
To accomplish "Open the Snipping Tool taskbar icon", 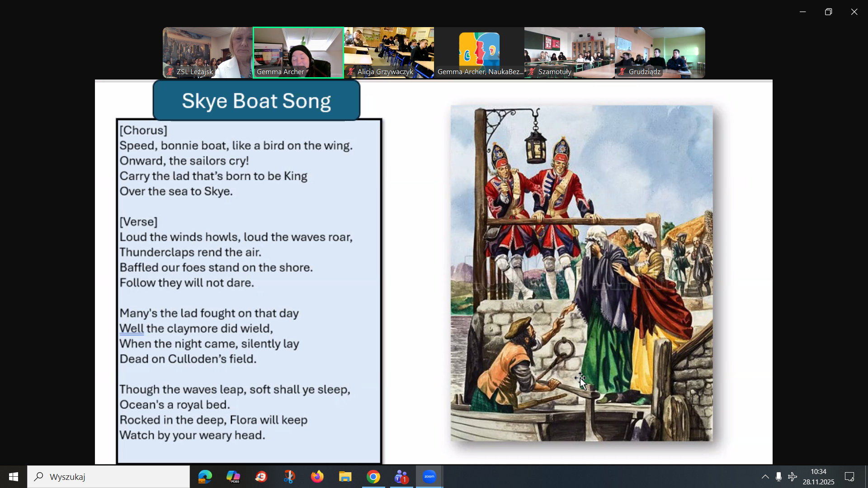I will point(289,477).
